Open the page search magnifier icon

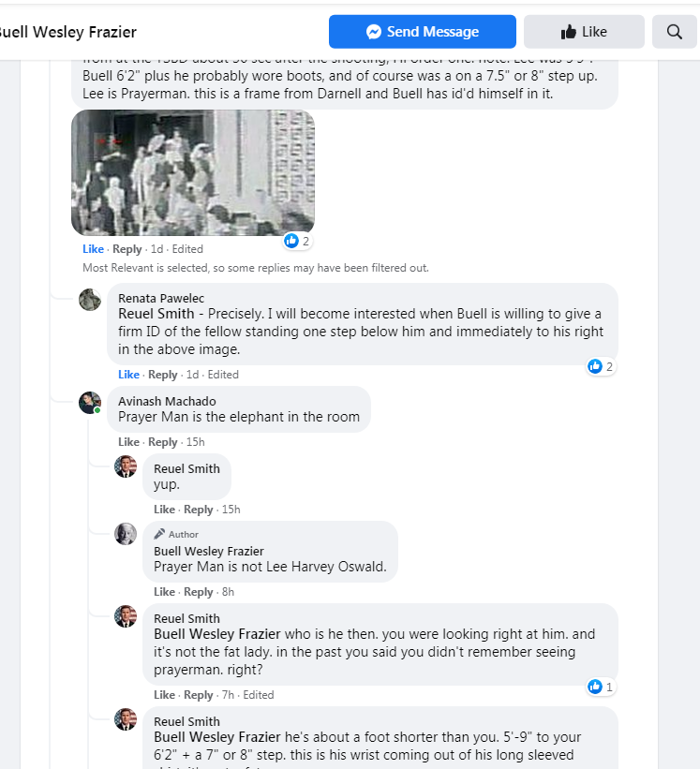(x=674, y=32)
